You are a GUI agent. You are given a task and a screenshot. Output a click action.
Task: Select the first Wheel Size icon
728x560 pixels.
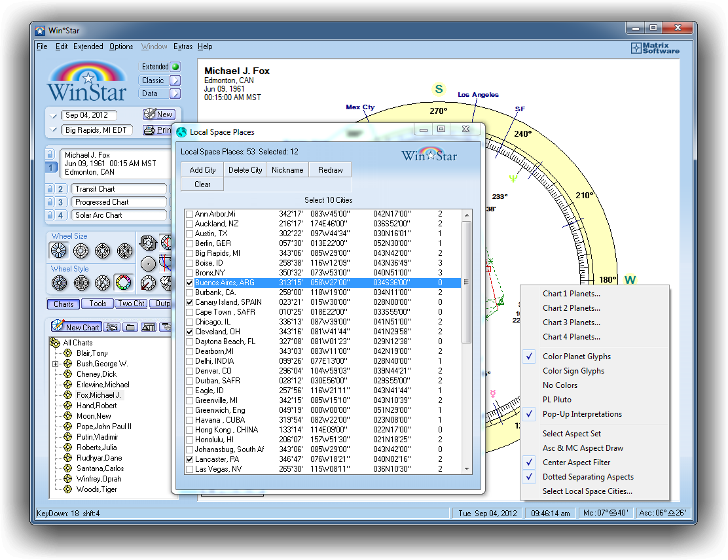(59, 251)
